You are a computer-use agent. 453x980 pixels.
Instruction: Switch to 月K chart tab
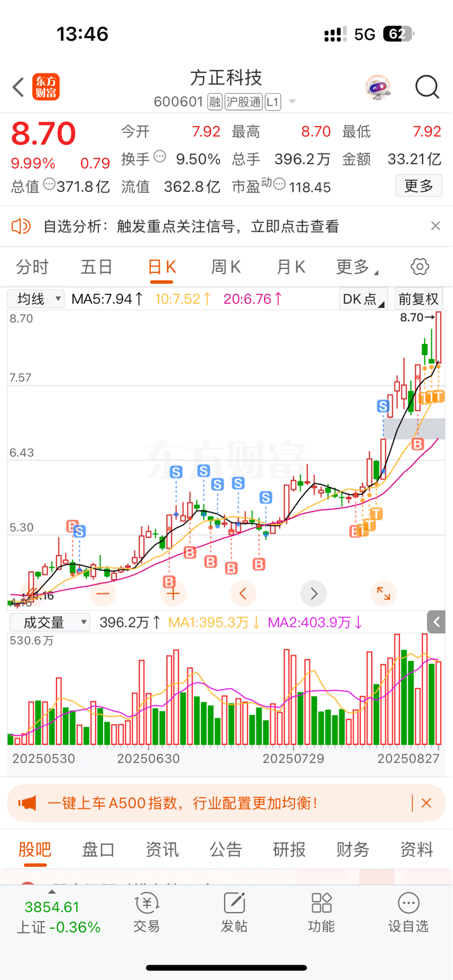tap(291, 267)
